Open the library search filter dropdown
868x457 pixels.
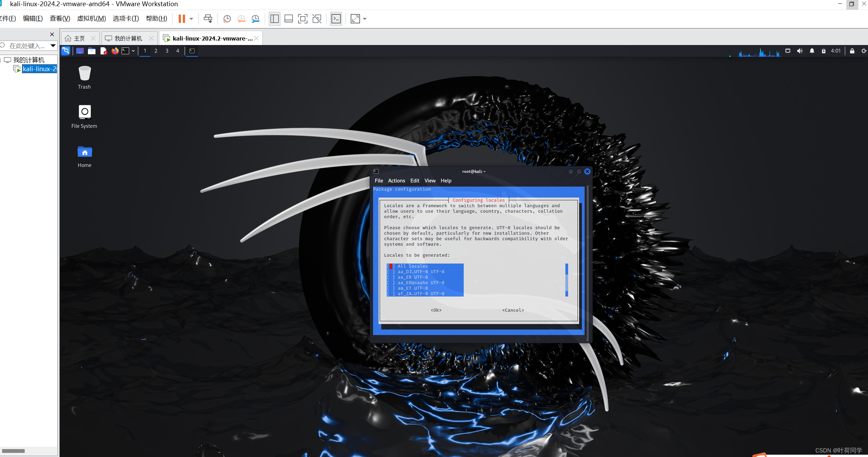coord(53,46)
